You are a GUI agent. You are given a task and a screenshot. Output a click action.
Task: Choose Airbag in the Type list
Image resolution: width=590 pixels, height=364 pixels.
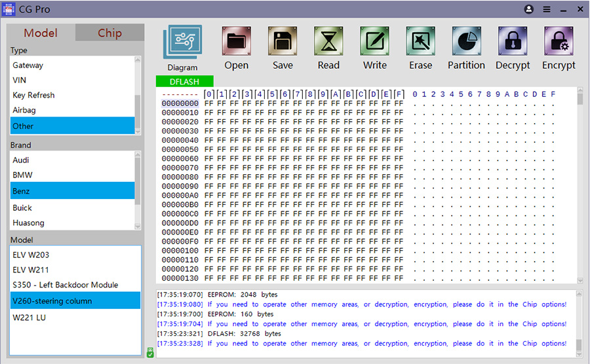point(24,110)
